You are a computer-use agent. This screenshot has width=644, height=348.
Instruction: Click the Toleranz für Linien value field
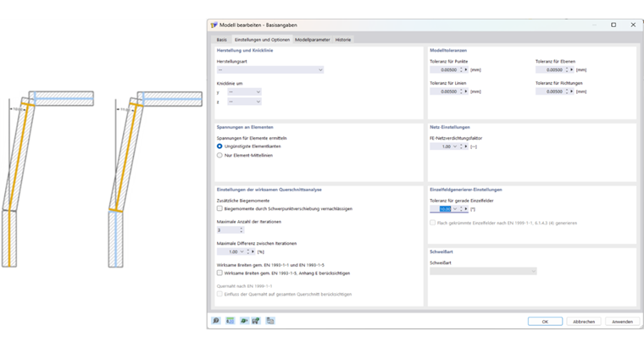tap(444, 91)
